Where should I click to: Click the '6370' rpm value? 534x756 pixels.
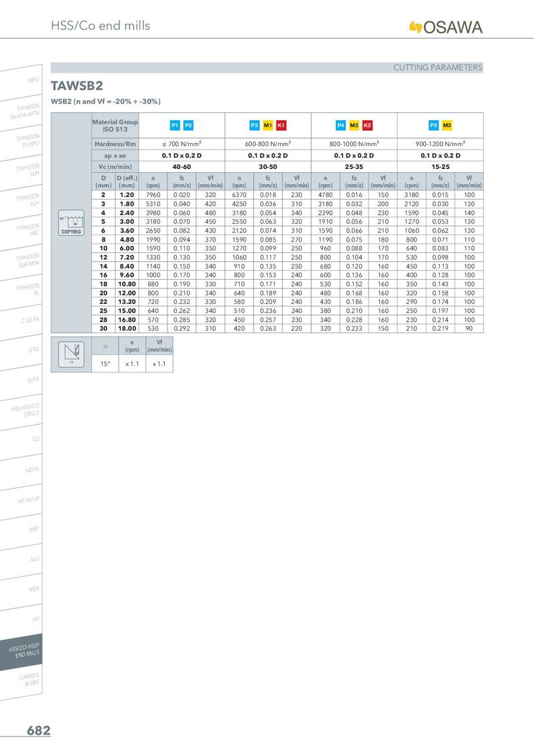tap(239, 195)
